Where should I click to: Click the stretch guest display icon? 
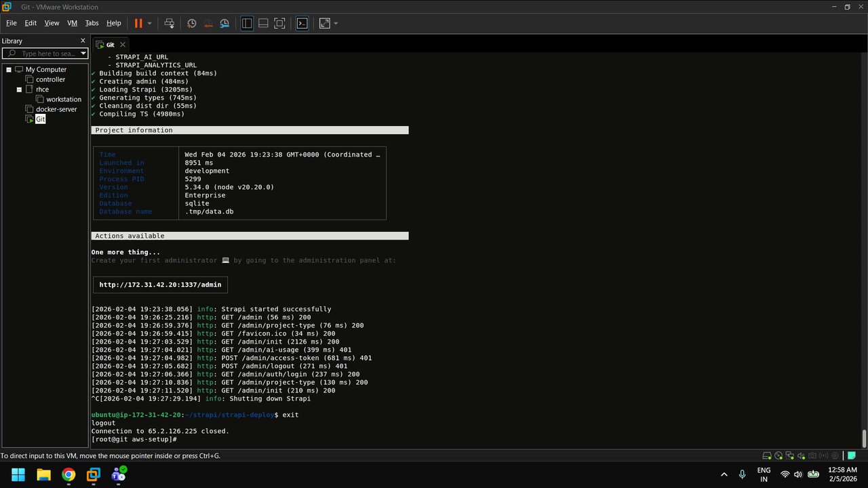click(325, 23)
